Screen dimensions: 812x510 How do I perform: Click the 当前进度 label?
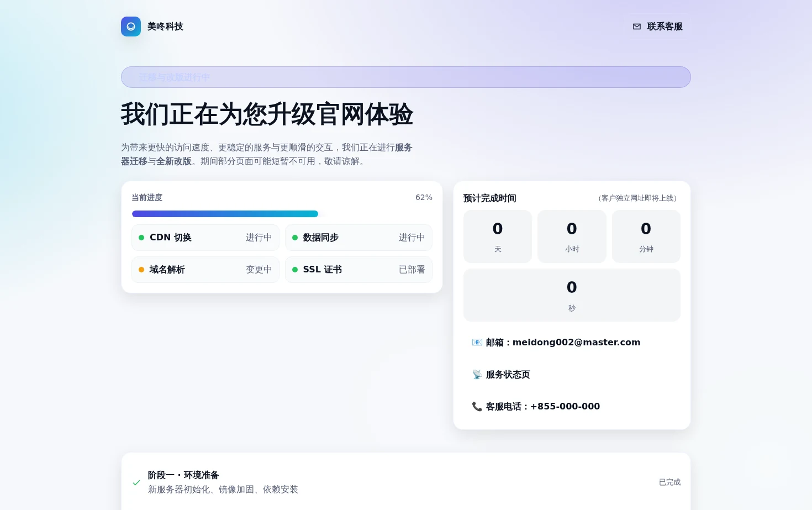tap(147, 197)
